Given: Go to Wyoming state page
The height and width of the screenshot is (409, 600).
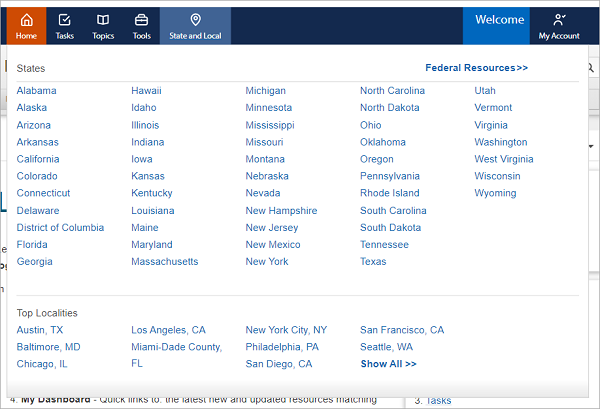Looking at the screenshot, I should [x=495, y=193].
